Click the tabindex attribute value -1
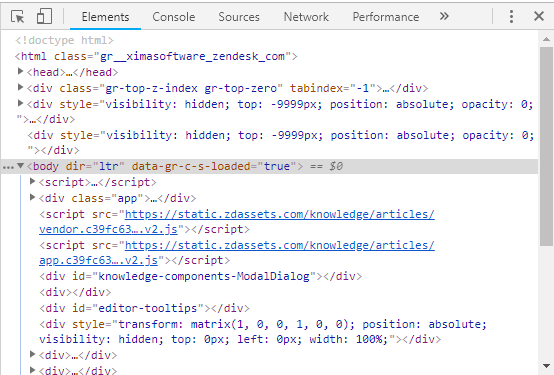Image resolution: width=554 pixels, height=375 pixels. (363, 88)
